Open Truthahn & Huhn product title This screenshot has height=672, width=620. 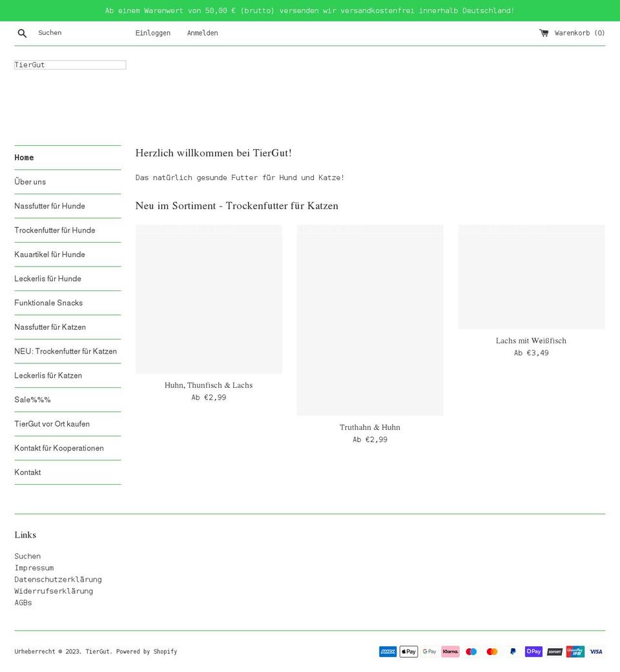pos(370,427)
